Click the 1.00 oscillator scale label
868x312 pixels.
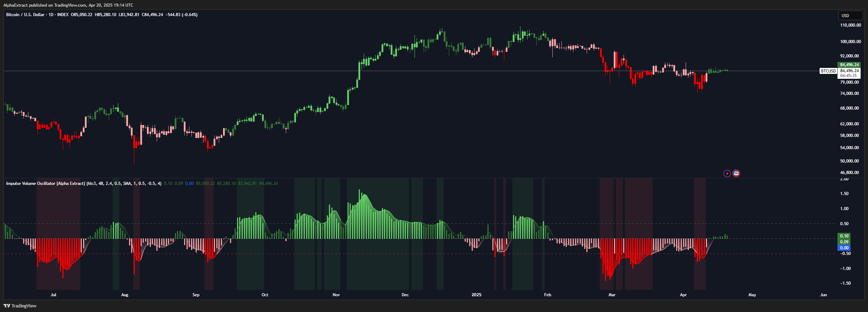(x=844, y=209)
